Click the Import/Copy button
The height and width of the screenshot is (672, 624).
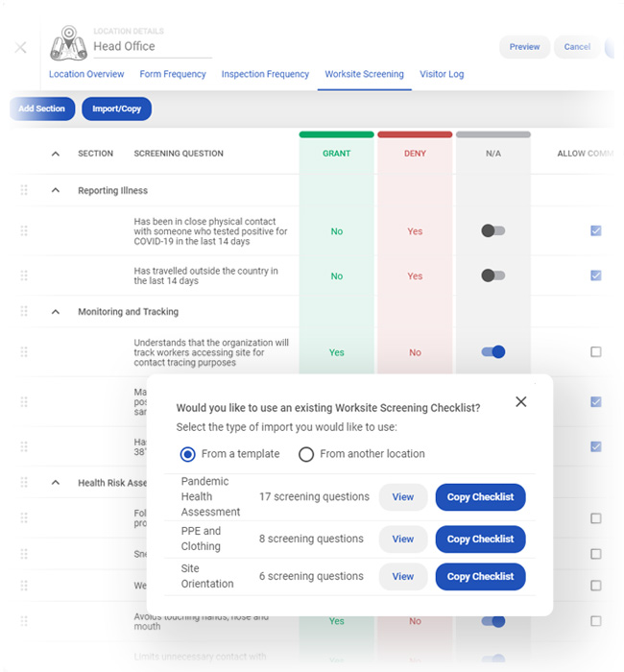click(x=116, y=108)
